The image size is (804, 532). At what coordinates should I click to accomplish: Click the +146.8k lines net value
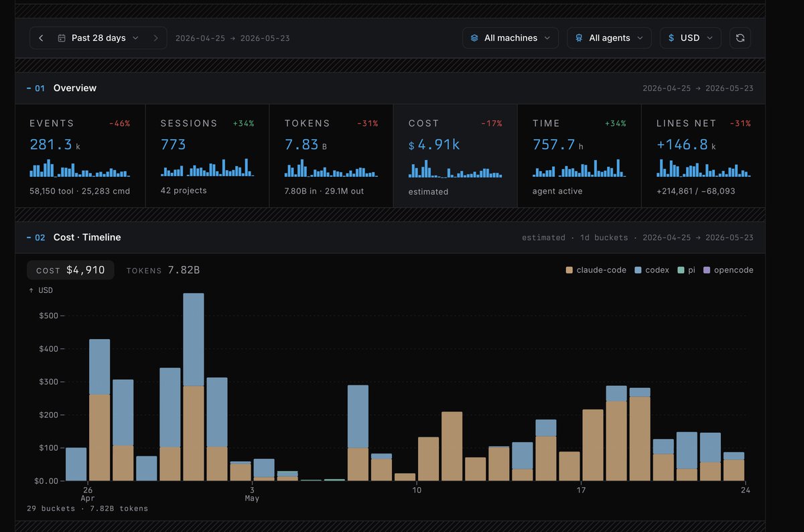[x=687, y=144]
